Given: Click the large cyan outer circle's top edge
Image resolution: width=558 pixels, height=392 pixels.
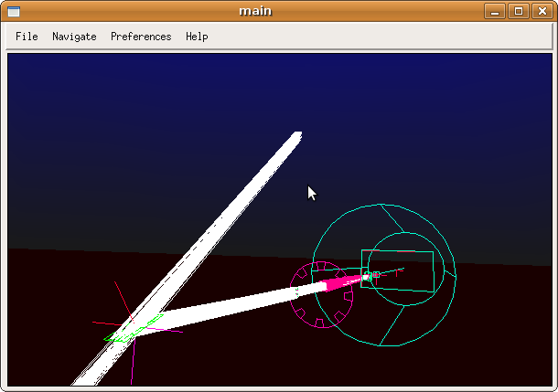Looking at the screenshot, I should click(x=384, y=206).
